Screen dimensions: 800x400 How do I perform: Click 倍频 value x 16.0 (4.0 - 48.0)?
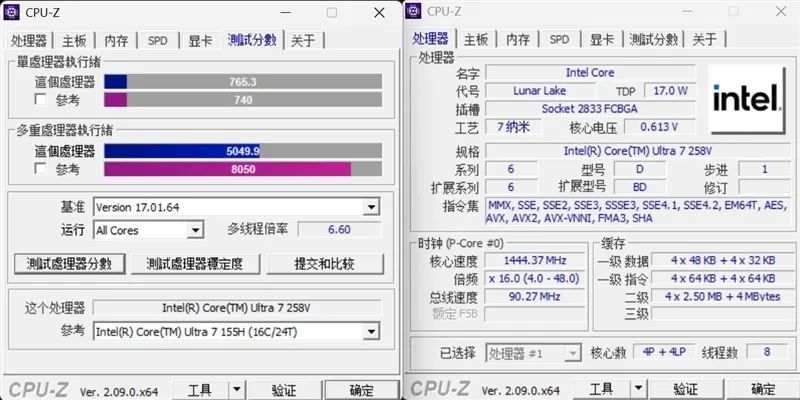click(x=535, y=279)
